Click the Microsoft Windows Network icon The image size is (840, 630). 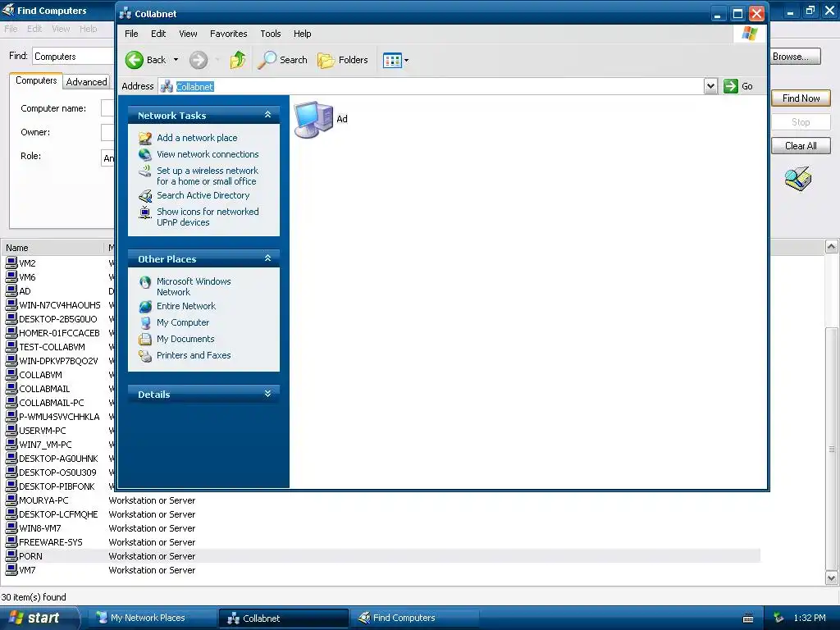coord(145,282)
